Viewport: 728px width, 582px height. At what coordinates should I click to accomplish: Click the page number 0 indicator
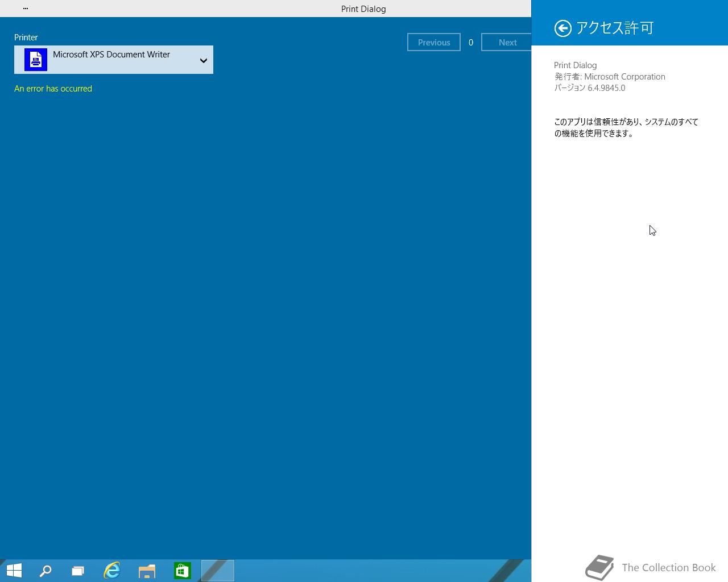471,43
